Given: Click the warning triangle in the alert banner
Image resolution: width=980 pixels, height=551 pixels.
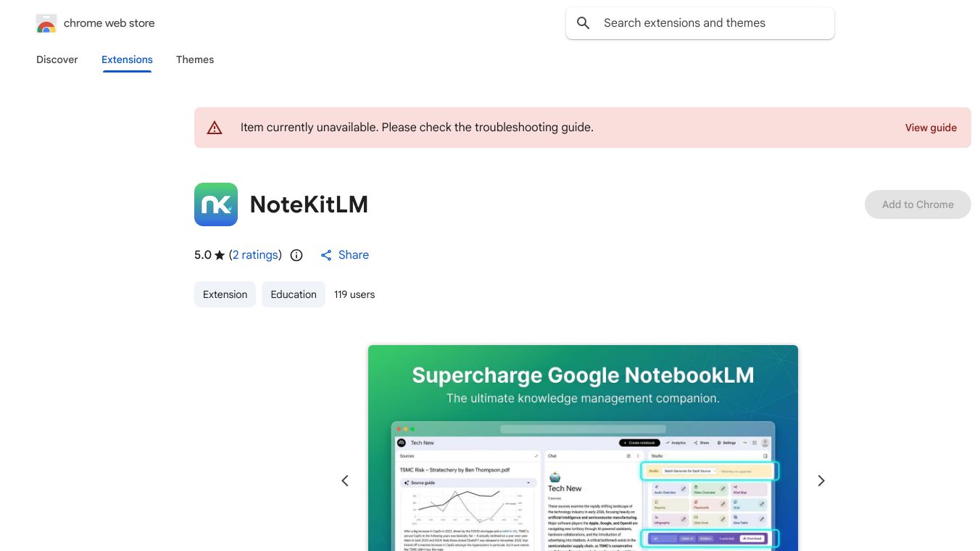Looking at the screenshot, I should pyautogui.click(x=215, y=127).
